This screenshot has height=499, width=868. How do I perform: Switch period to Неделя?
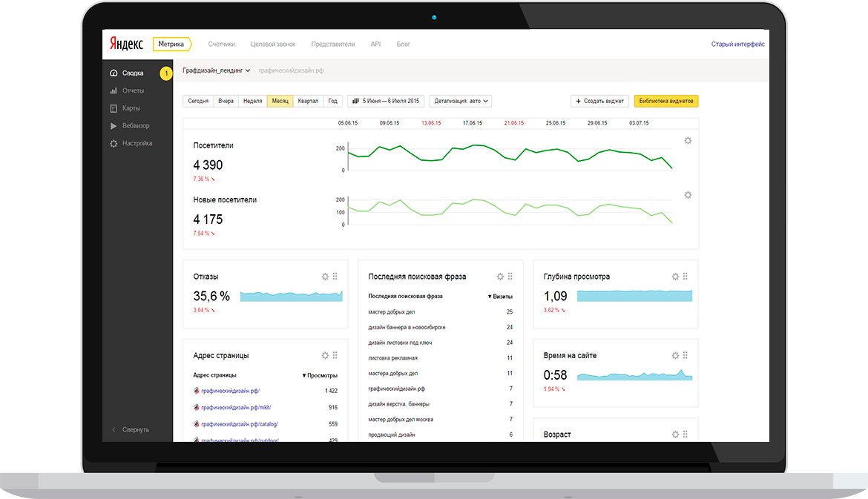tap(252, 102)
